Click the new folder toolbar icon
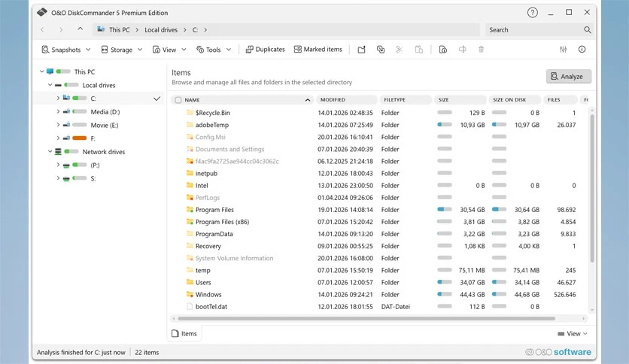629x364 pixels. [361, 50]
